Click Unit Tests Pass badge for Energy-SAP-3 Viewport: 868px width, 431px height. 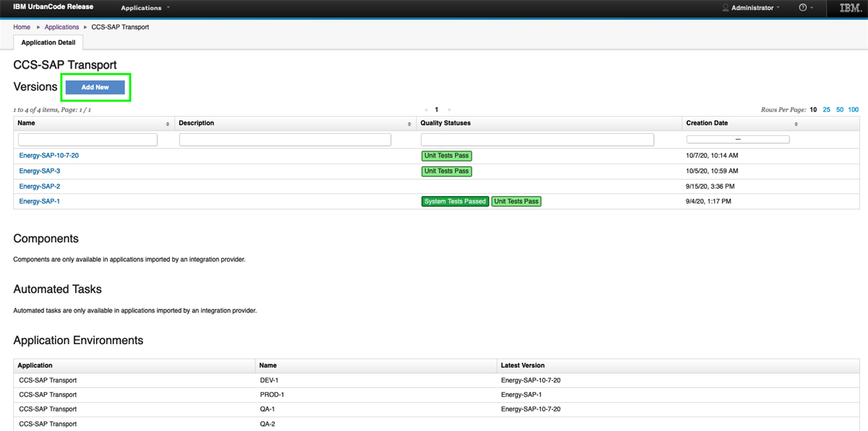(446, 171)
